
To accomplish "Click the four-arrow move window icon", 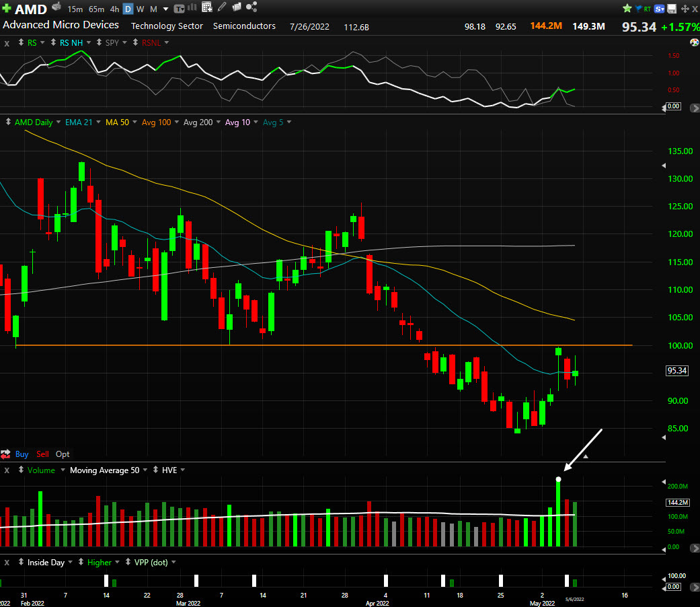I will coord(685,9).
